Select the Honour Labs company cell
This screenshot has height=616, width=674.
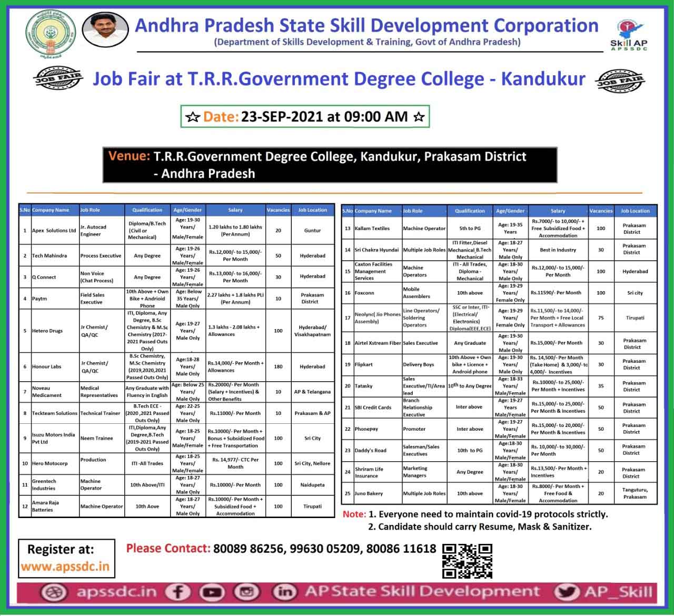pyautogui.click(x=55, y=366)
